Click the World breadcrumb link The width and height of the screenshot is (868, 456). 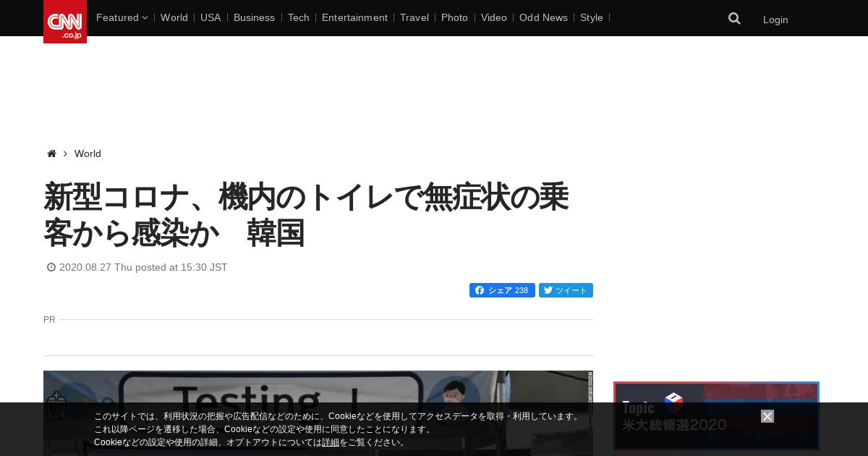pos(88,153)
